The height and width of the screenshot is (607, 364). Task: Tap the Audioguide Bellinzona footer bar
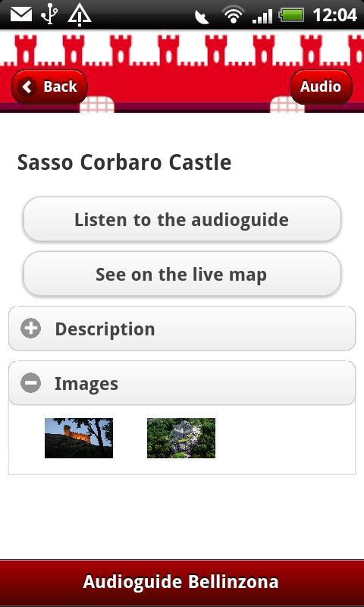point(182,583)
